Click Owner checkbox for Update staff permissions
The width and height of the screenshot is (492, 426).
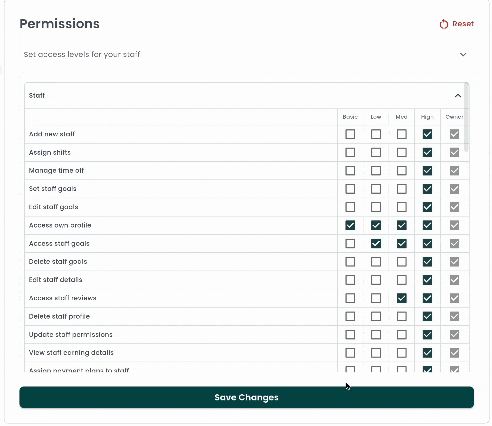tap(454, 335)
